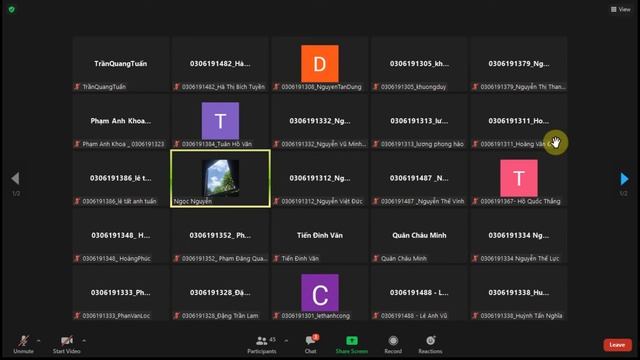This screenshot has width=640, height=360.
Task: Click 0306191338_Huỳnh Tấn Nghĩa tile
Action: pos(519,293)
